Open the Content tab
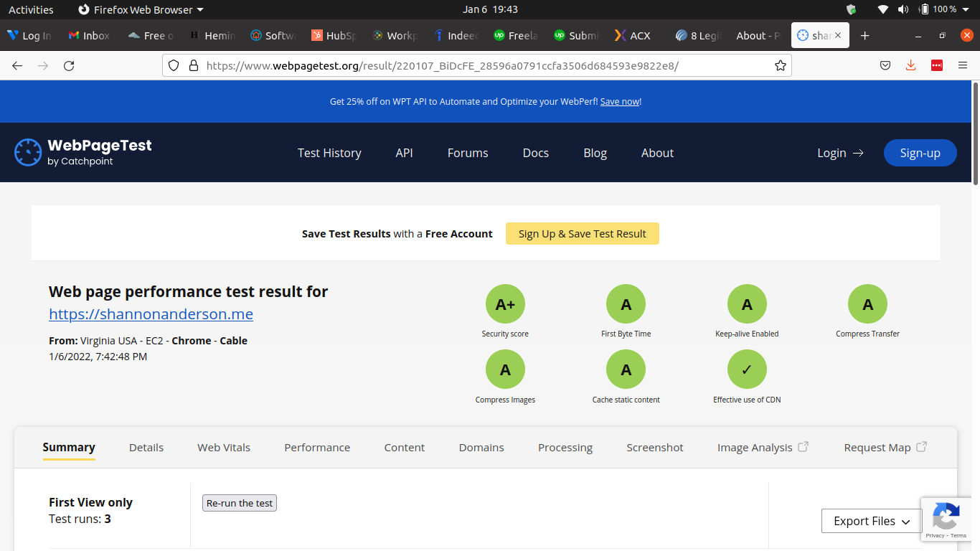 (x=405, y=447)
